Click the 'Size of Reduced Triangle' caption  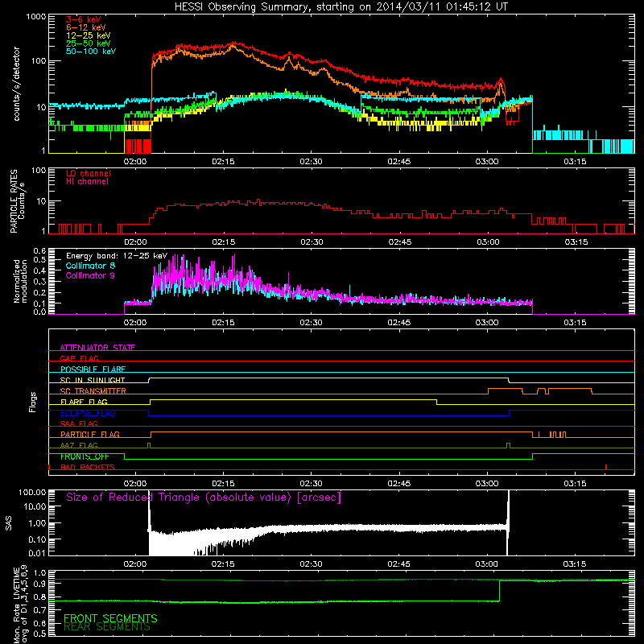click(204, 497)
